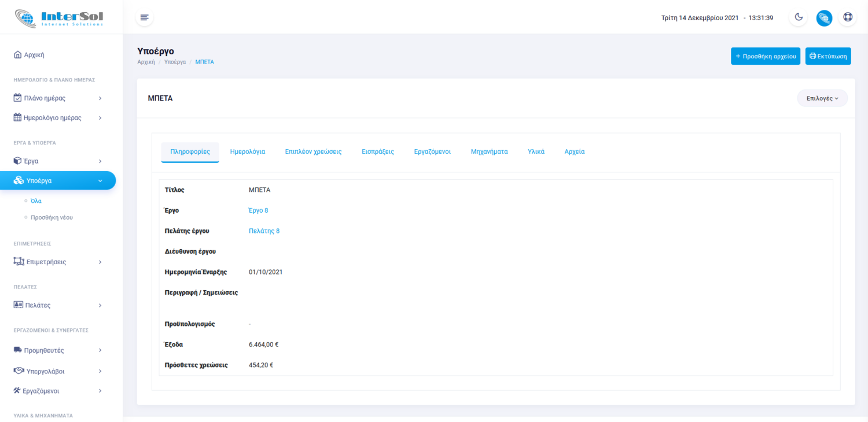Click the support lifebuoy icon
This screenshot has width=868, height=422.
point(848,17)
